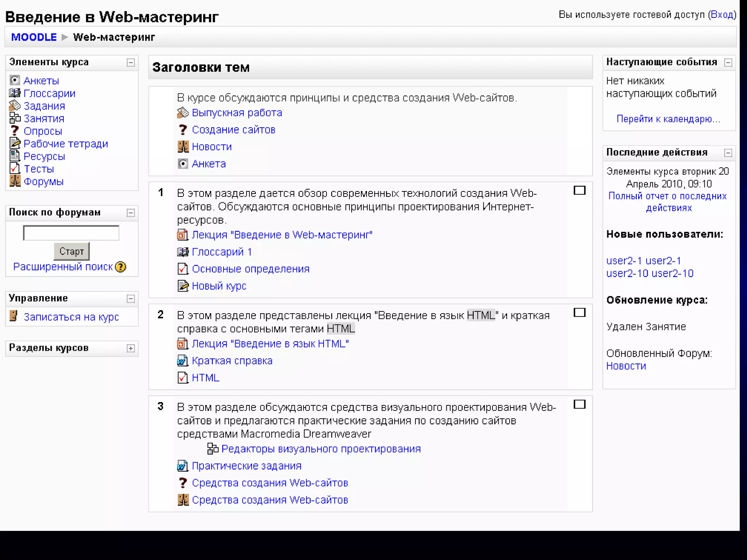The width and height of the screenshot is (747, 560).
Task: Click the PowerPoint icon of Лекция "Введение в Web-мастеринг"
Action: tap(182, 235)
